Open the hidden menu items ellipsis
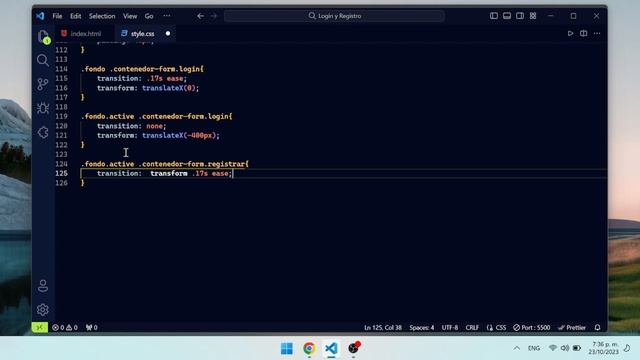The image size is (640, 360). click(x=167, y=16)
